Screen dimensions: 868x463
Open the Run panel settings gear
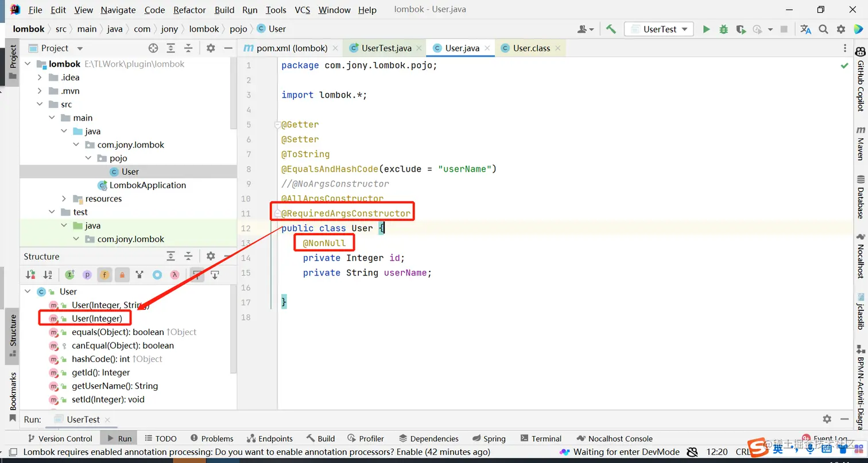[x=827, y=419]
